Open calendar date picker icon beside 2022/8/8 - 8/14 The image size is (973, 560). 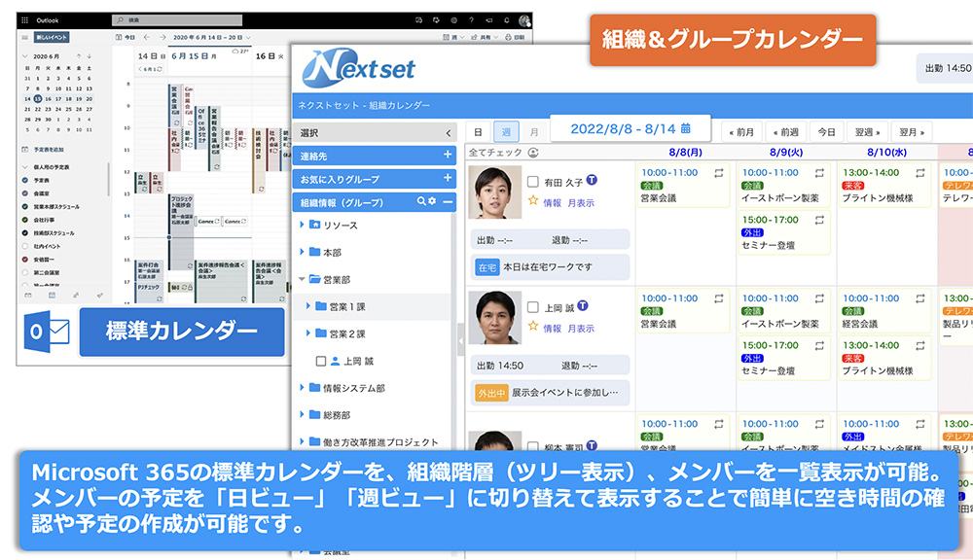pos(686,128)
